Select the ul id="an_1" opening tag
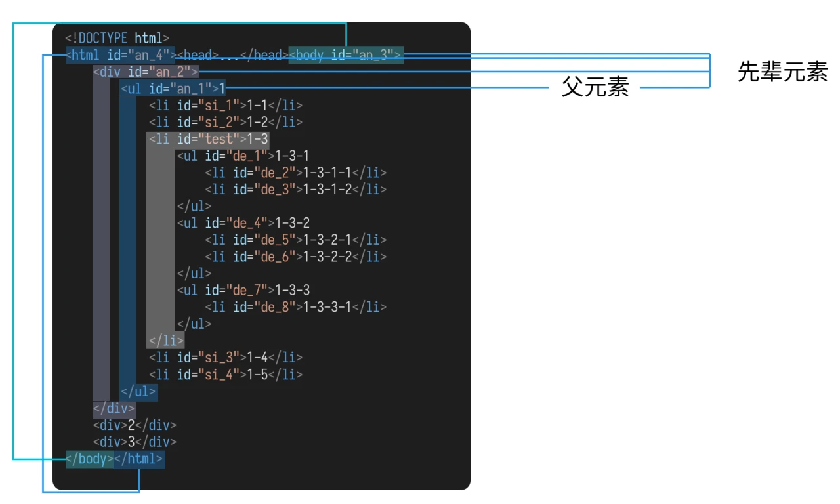 point(173,88)
